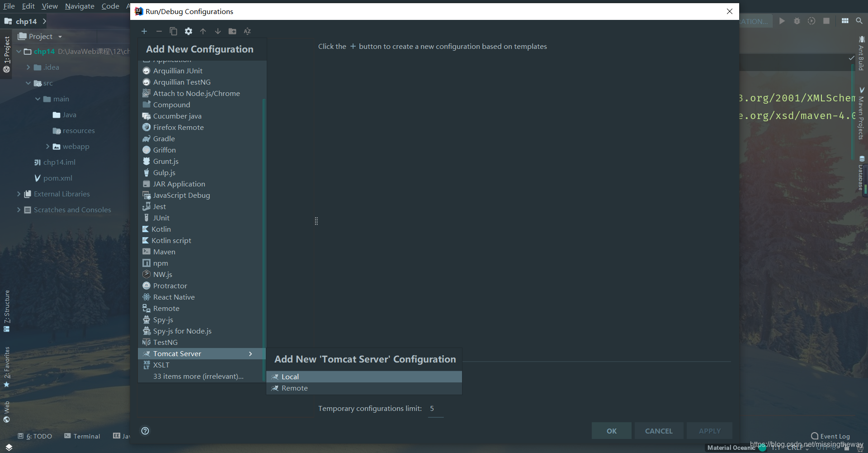Click the Search Everywhere magnifier icon
Viewport: 868px width, 453px height.
point(859,21)
